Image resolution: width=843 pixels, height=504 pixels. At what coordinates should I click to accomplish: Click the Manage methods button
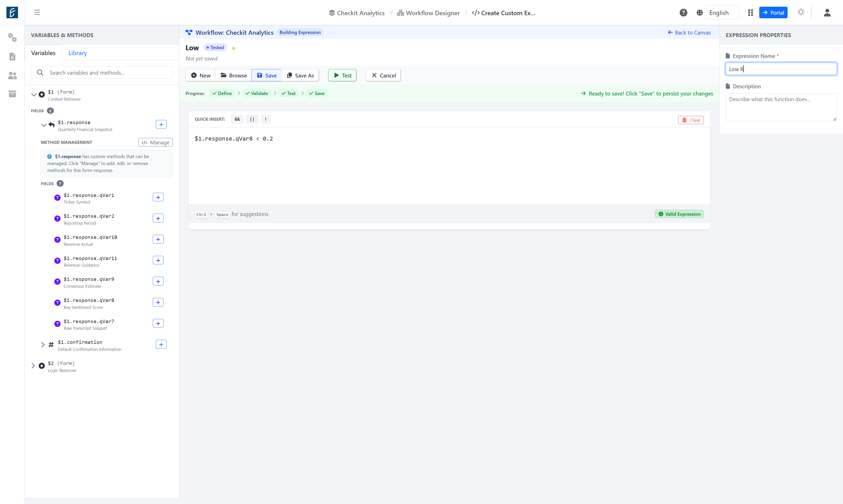[156, 142]
